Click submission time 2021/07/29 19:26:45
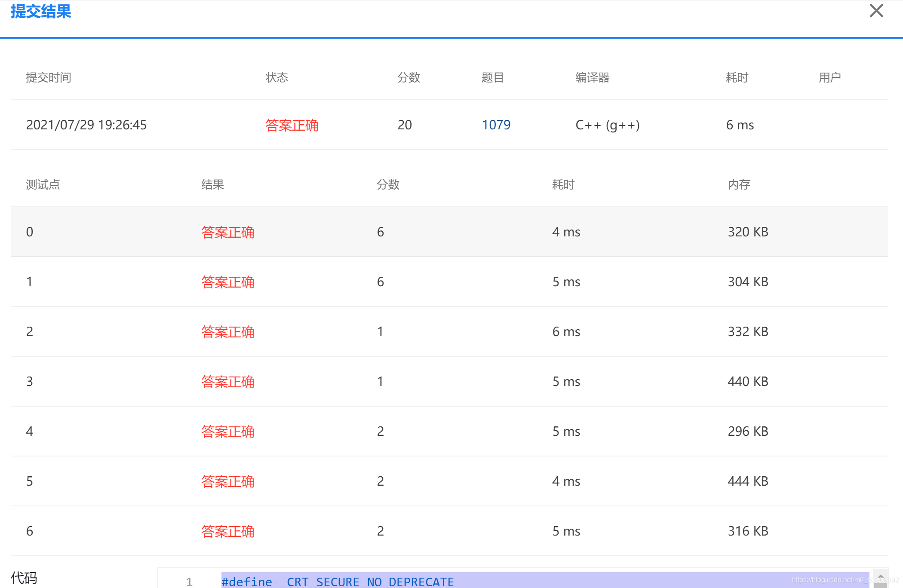The image size is (903, 588). tap(86, 125)
